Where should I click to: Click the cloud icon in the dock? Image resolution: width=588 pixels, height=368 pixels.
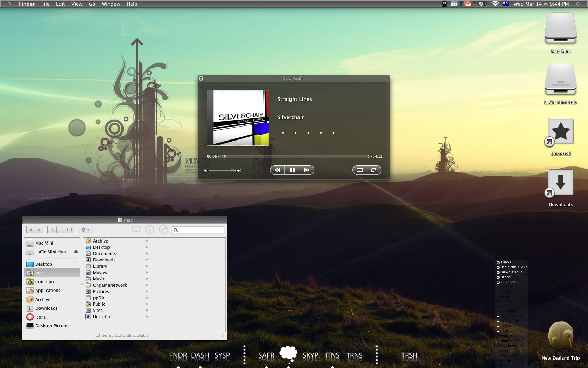(288, 353)
